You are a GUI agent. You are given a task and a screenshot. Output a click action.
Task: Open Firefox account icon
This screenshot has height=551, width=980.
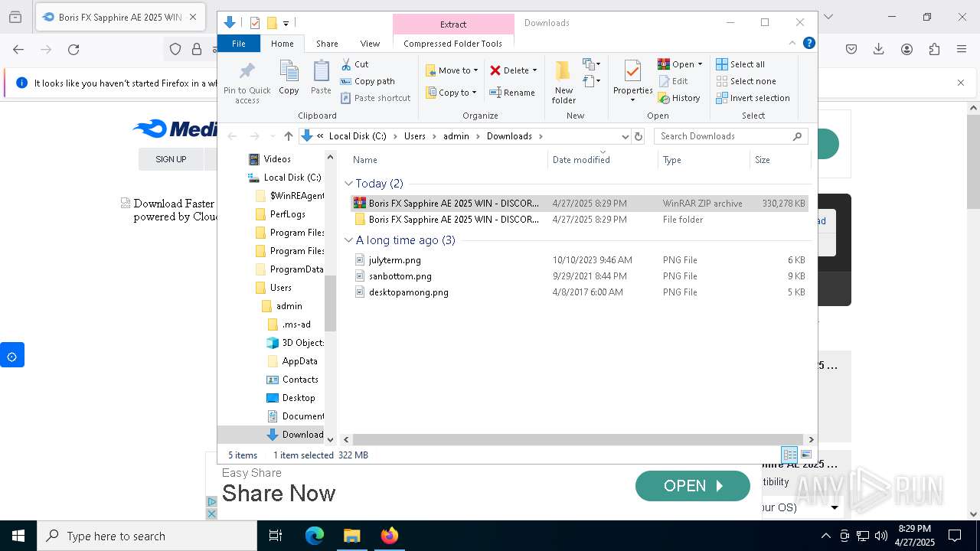coord(906,50)
